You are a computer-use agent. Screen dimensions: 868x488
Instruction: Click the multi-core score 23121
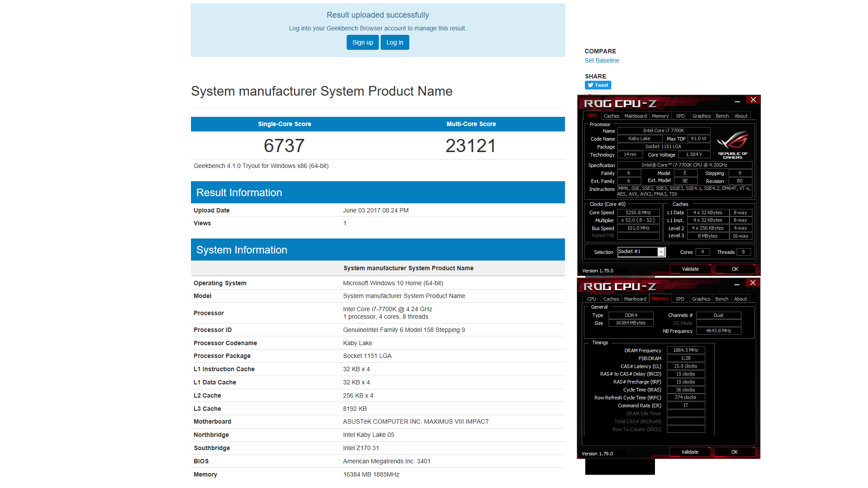[471, 146]
